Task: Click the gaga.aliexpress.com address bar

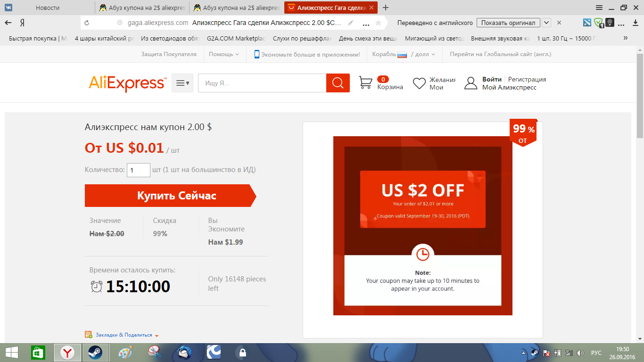Action: [x=158, y=23]
